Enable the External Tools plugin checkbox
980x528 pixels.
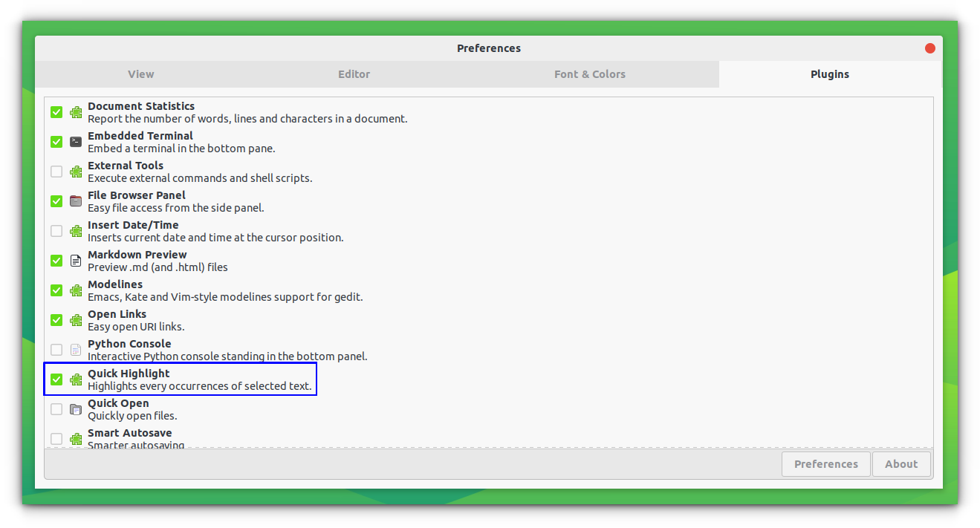tap(56, 172)
